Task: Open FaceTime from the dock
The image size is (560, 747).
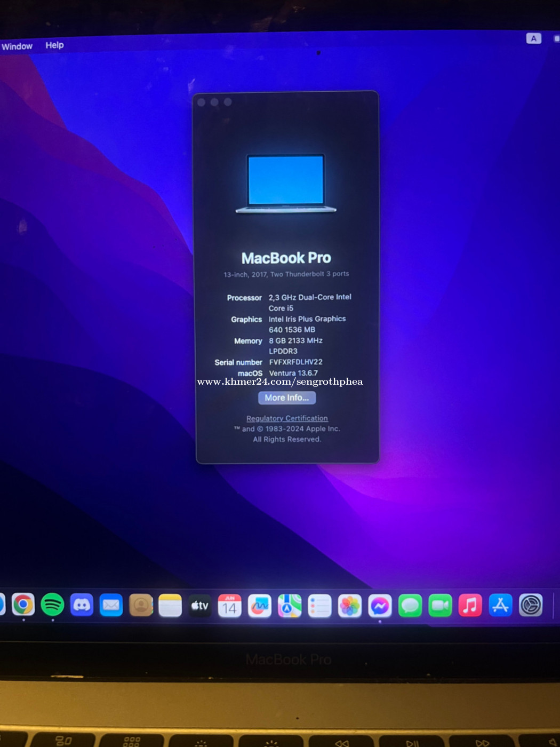Action: coord(440,606)
